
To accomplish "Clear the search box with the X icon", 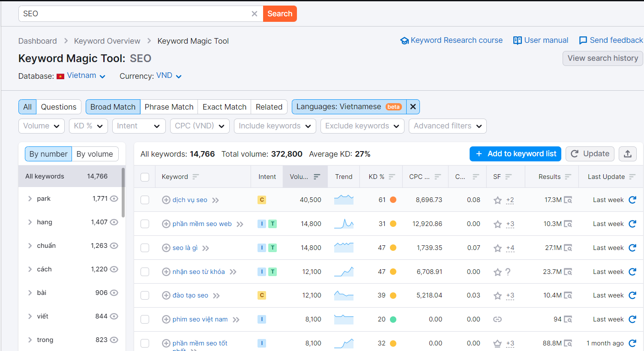I will tap(254, 13).
